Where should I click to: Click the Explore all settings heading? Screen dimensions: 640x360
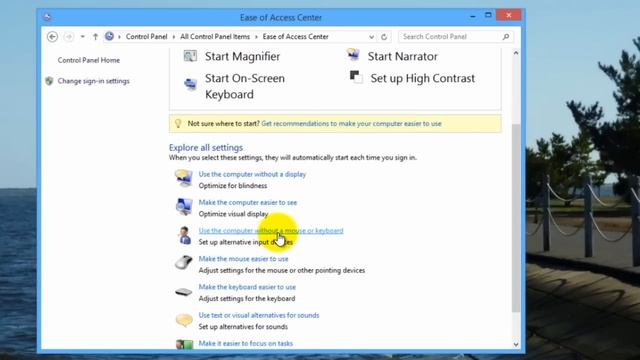(206, 147)
